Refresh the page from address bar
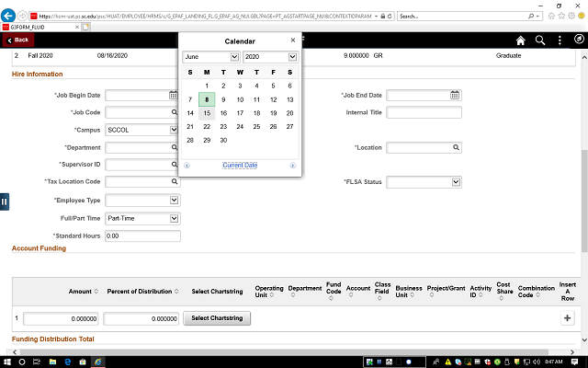588x368 pixels. click(x=390, y=17)
